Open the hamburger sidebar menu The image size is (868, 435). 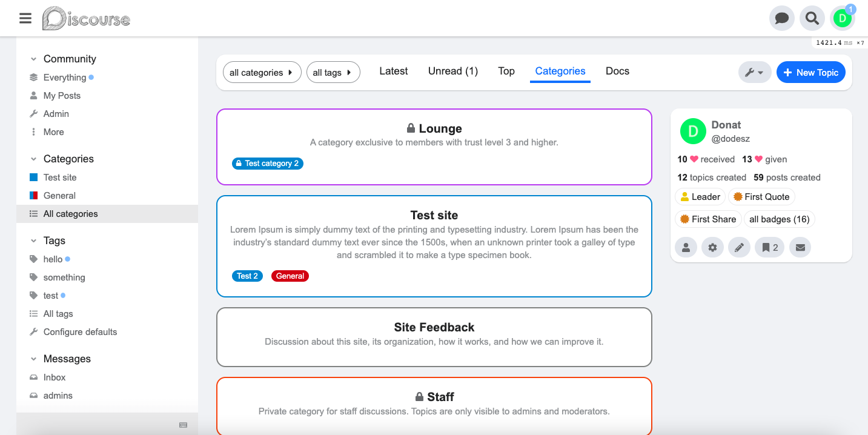[25, 18]
